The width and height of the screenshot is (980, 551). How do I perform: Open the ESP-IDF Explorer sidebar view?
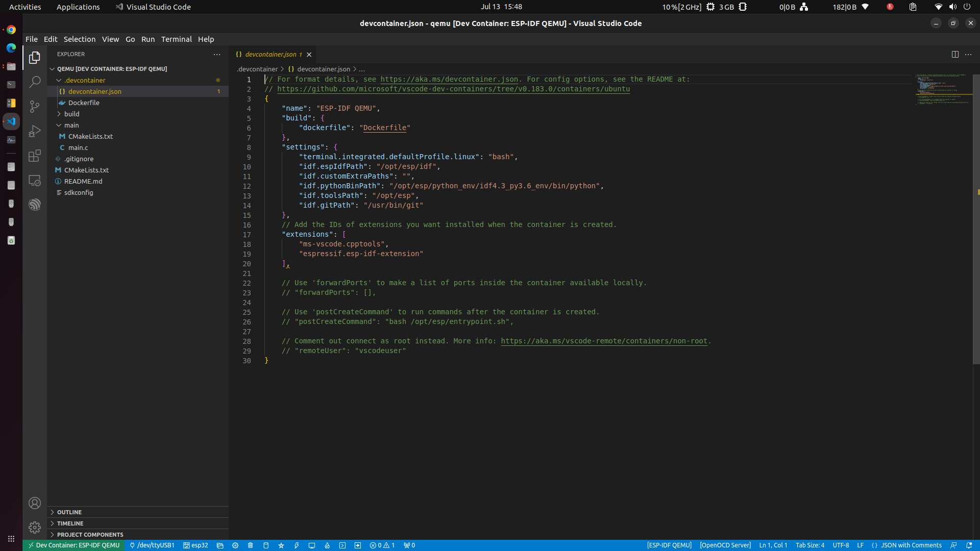tap(34, 204)
